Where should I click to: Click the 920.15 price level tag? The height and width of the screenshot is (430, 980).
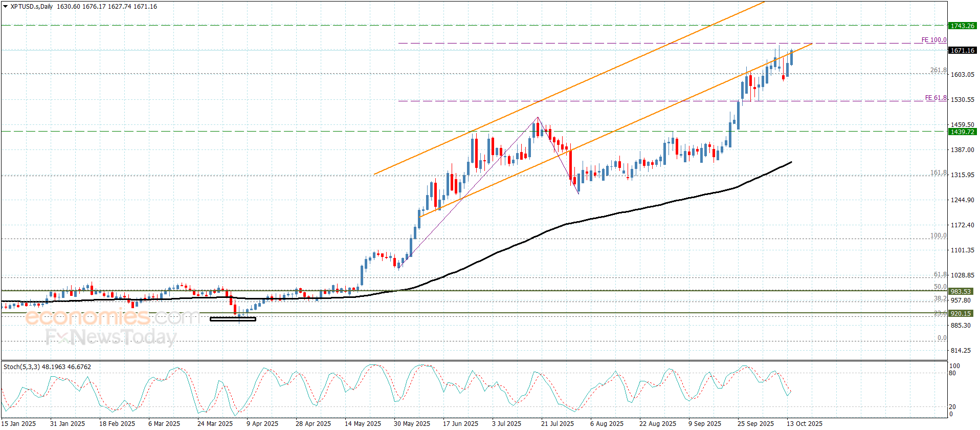point(960,313)
